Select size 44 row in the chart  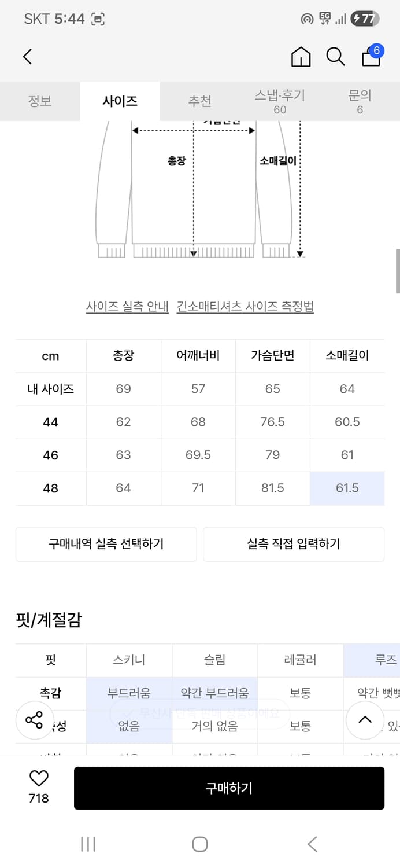coord(50,422)
